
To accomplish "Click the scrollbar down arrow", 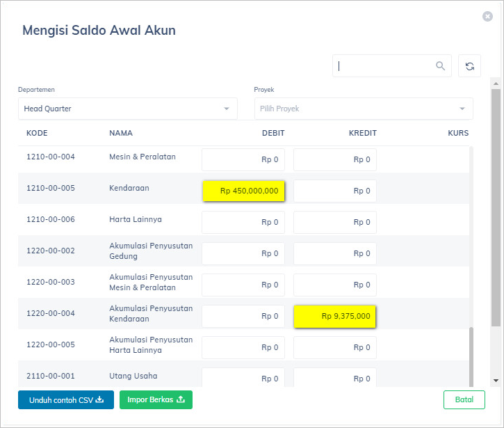I will 496,381.
